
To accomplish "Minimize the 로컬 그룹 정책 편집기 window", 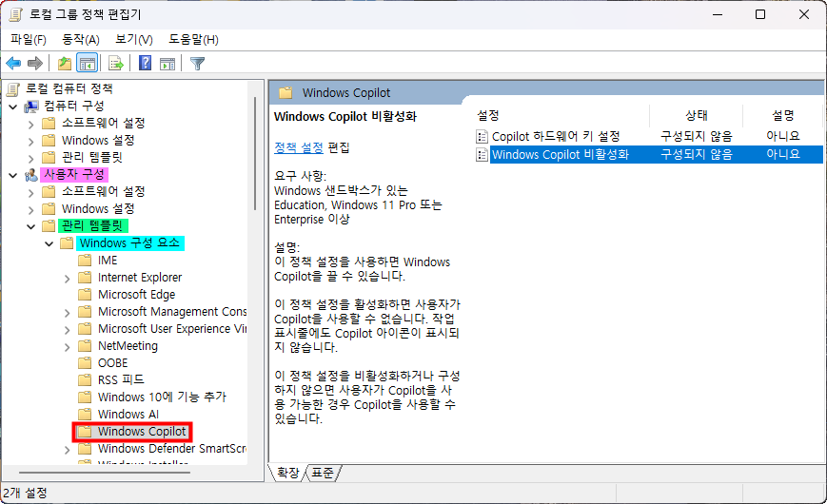I will click(718, 14).
